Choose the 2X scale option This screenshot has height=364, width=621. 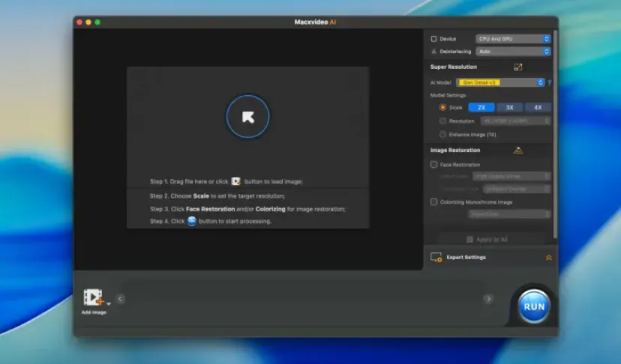click(x=481, y=107)
